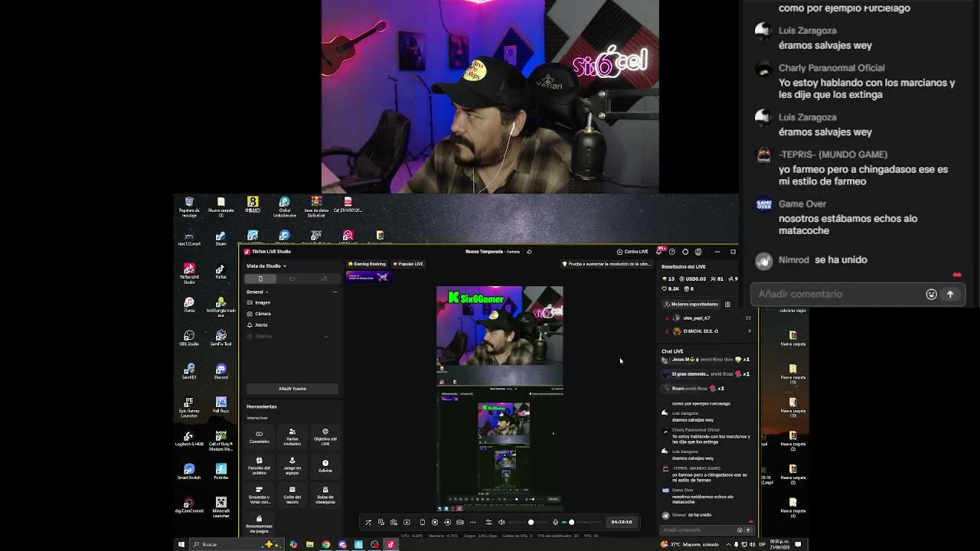980x551 pixels.
Task: Open the Objetivo del LIVE tool
Action: click(325, 437)
